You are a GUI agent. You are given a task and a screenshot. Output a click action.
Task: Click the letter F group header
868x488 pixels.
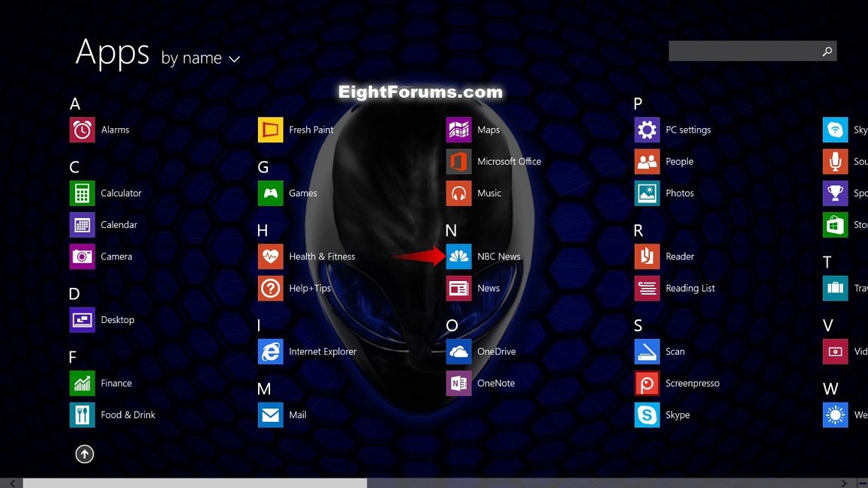click(73, 357)
